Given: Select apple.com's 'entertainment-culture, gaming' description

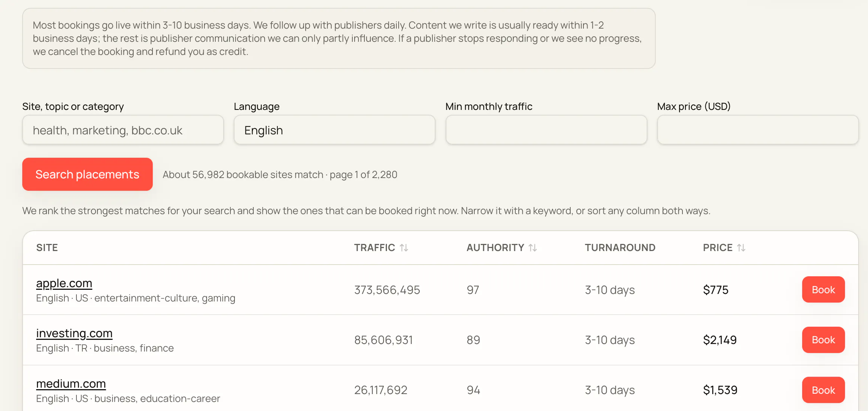Looking at the screenshot, I should pyautogui.click(x=165, y=298).
